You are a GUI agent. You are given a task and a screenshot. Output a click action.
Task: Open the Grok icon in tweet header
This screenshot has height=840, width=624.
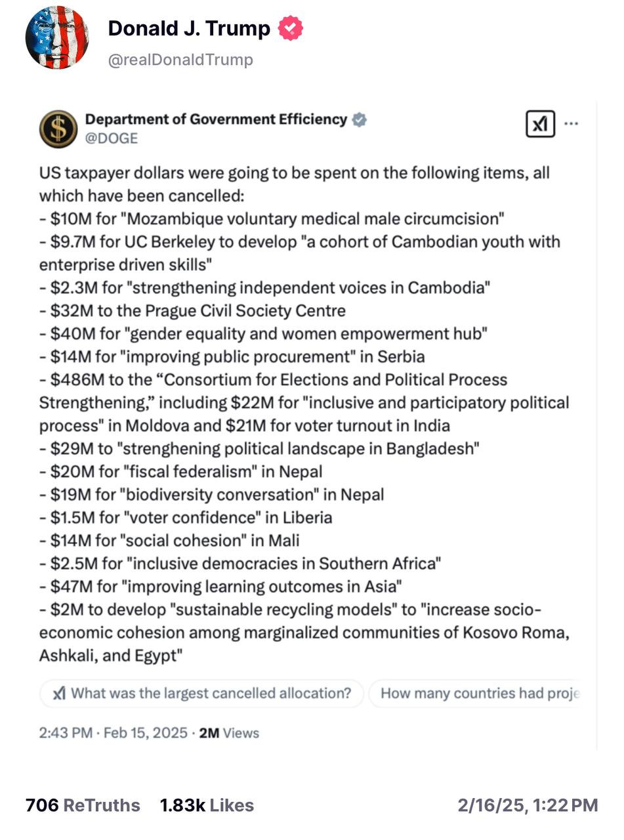540,124
